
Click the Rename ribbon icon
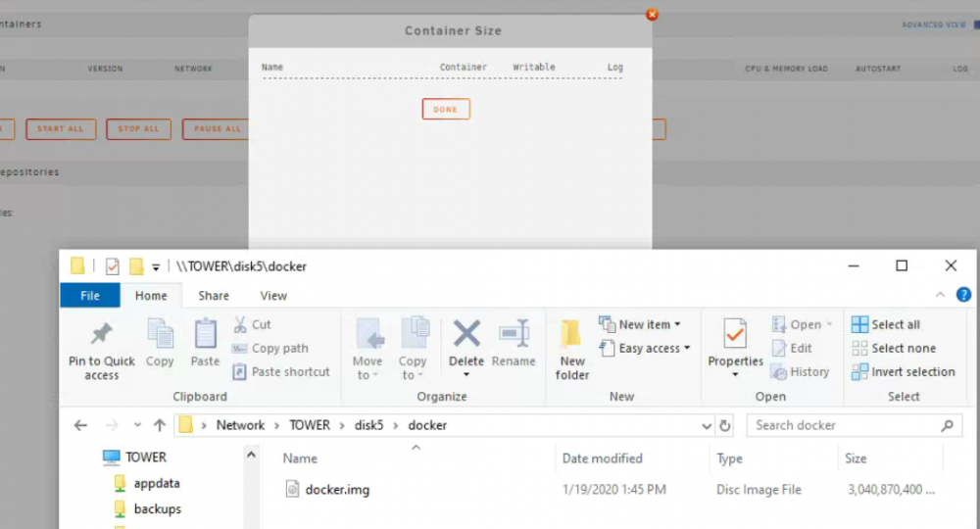(x=514, y=334)
